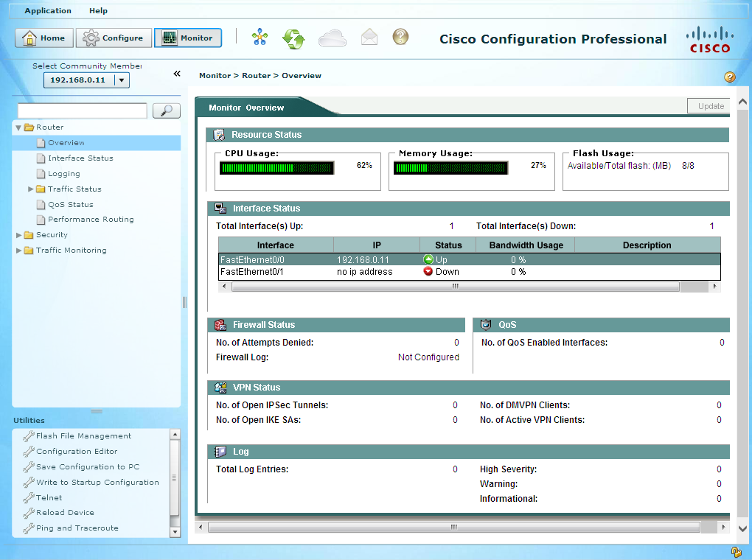Expand the Traffic Status folder

(31, 189)
